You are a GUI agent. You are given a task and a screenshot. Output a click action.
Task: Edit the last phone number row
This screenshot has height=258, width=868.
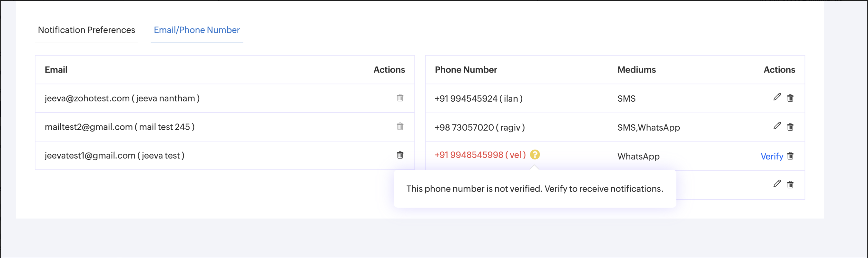777,184
